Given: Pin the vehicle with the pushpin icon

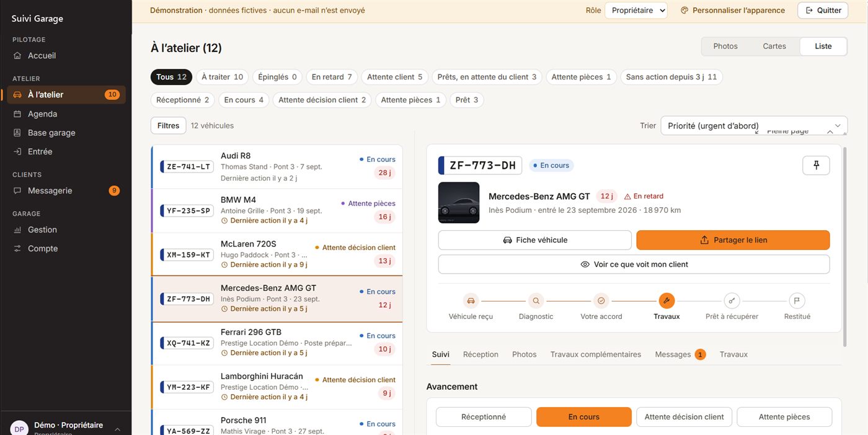Looking at the screenshot, I should [816, 165].
